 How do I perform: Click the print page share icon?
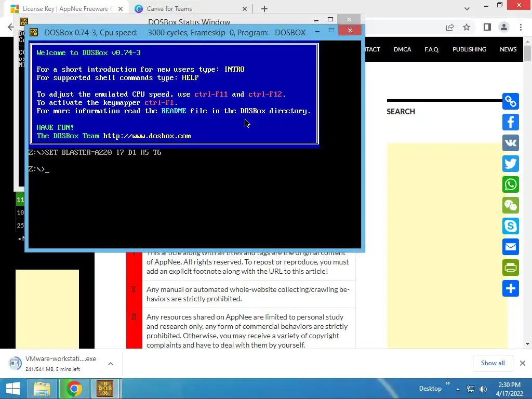tap(510, 268)
